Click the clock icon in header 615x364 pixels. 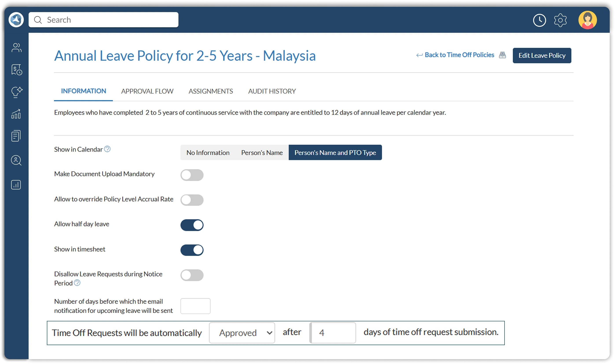539,20
